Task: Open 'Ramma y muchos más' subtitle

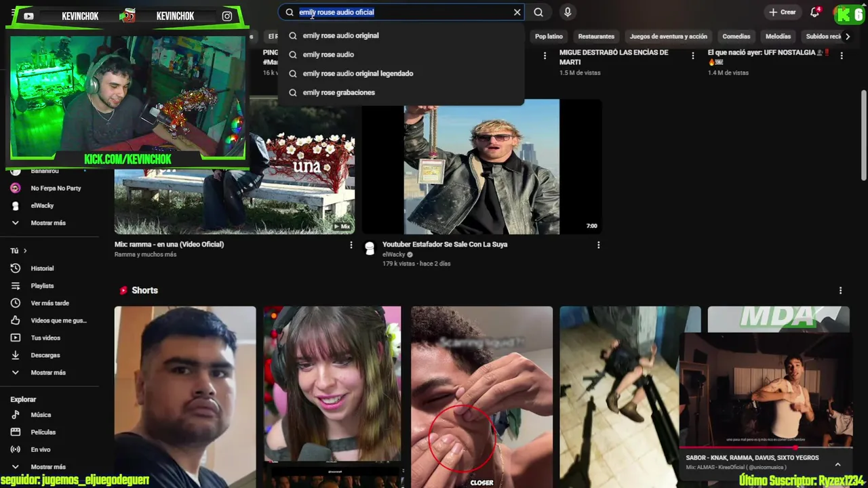Action: tap(145, 254)
